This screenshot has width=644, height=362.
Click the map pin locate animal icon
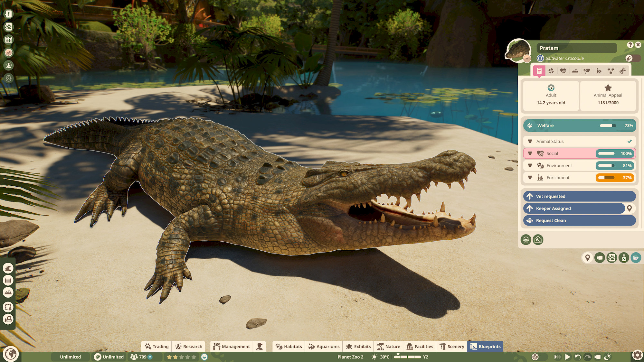[x=587, y=258]
